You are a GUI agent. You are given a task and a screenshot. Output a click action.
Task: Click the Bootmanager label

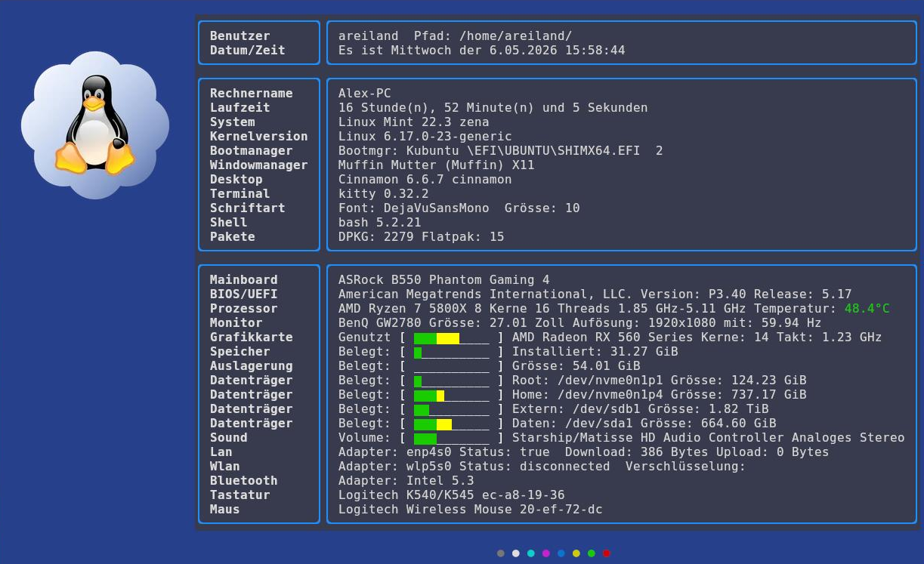tap(252, 151)
